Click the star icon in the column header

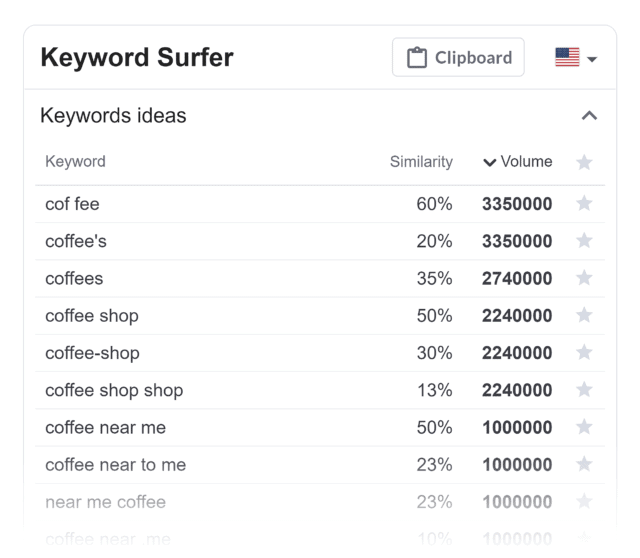(x=584, y=162)
